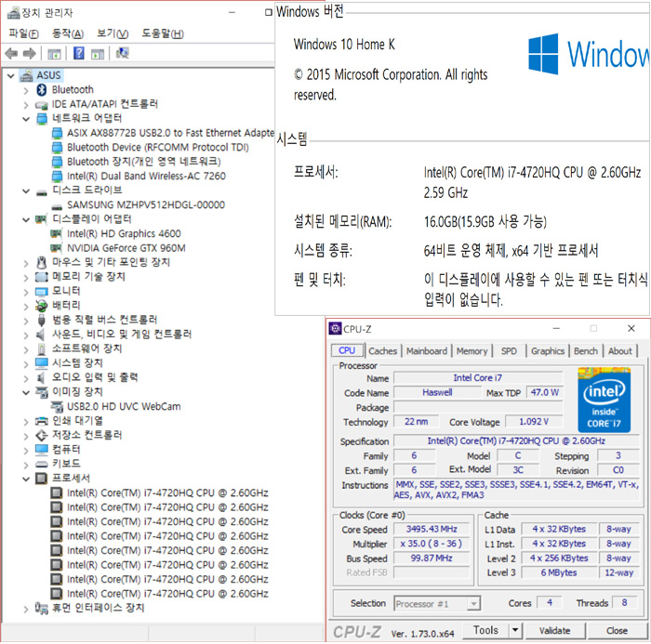Collapse the 디스크 드라이브 category
651x644 pixels.
(x=26, y=191)
